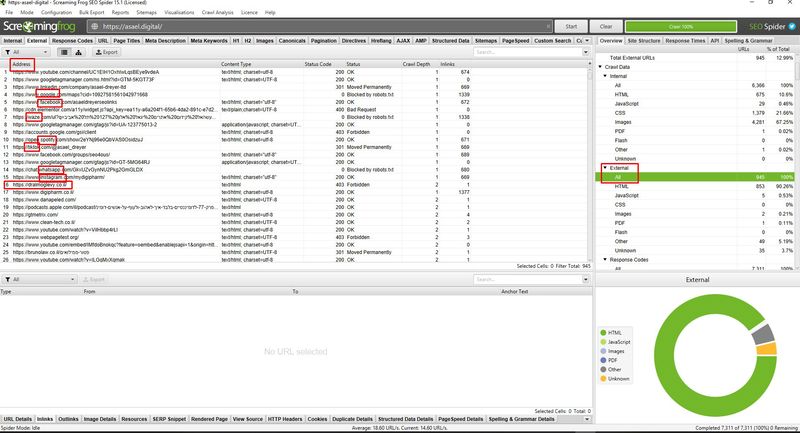Switch to tree view icon
The height and width of the screenshot is (433, 800).
point(78,52)
